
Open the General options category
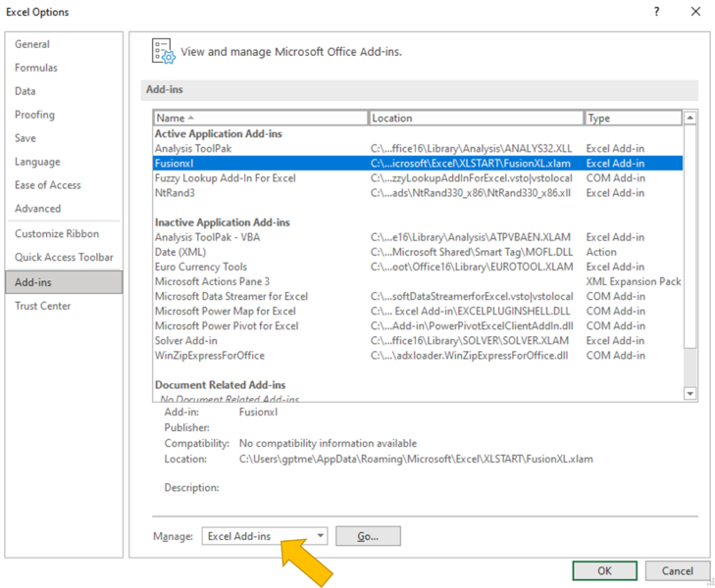tap(32, 44)
